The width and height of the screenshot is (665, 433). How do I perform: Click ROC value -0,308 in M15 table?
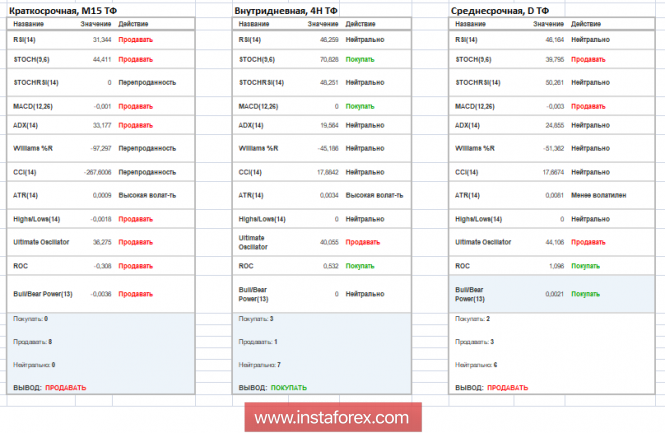click(102, 266)
